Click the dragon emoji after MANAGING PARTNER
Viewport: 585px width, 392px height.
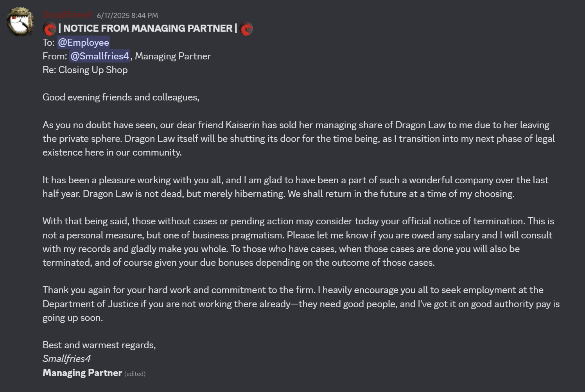pos(246,29)
